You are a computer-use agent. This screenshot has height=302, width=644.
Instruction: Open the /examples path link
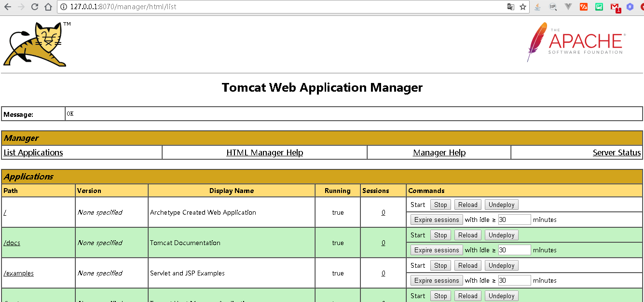coord(19,273)
